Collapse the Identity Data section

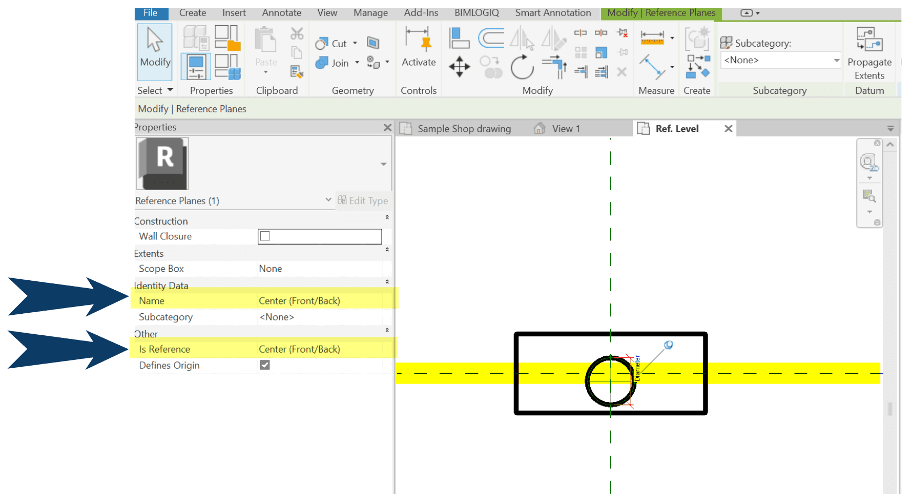coord(387,281)
